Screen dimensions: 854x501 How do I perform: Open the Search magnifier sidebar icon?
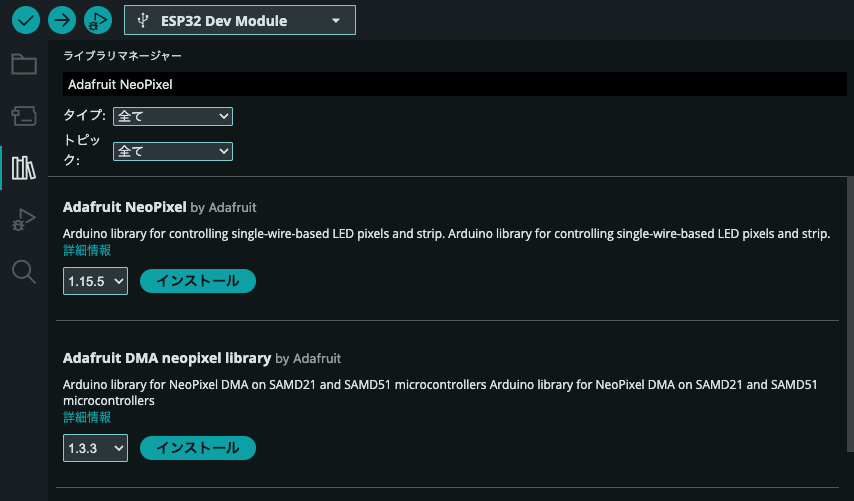24,271
